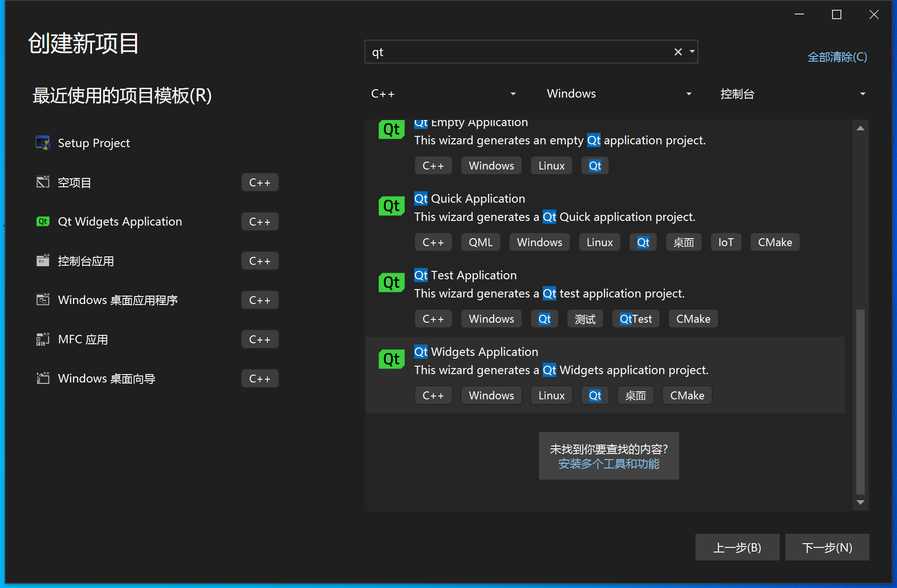The image size is (897, 588).
Task: Click the 下一步(N) button
Action: click(827, 547)
